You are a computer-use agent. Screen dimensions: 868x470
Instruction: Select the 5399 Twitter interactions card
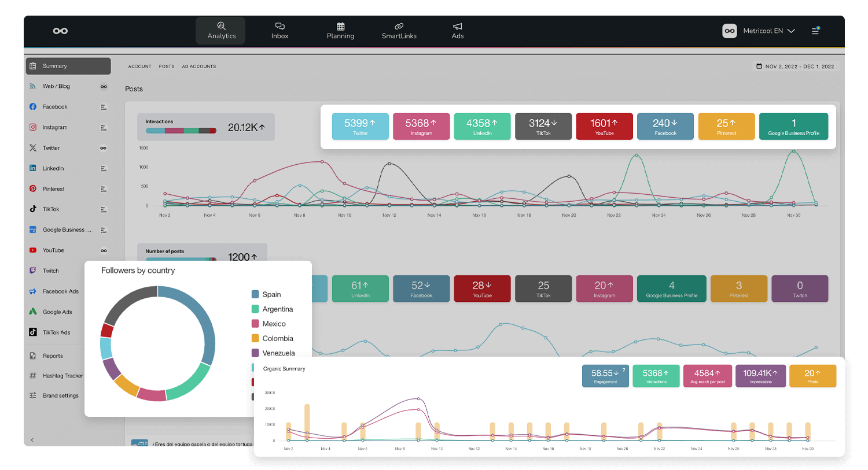point(360,127)
